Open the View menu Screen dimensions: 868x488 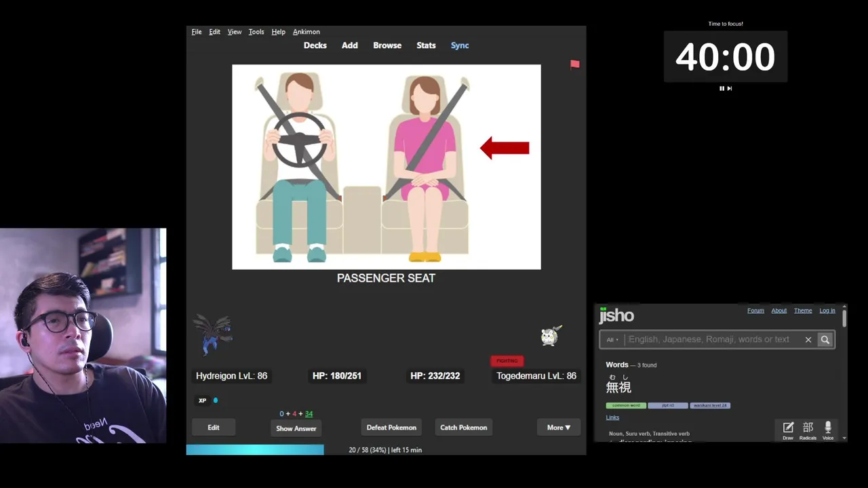tap(235, 32)
